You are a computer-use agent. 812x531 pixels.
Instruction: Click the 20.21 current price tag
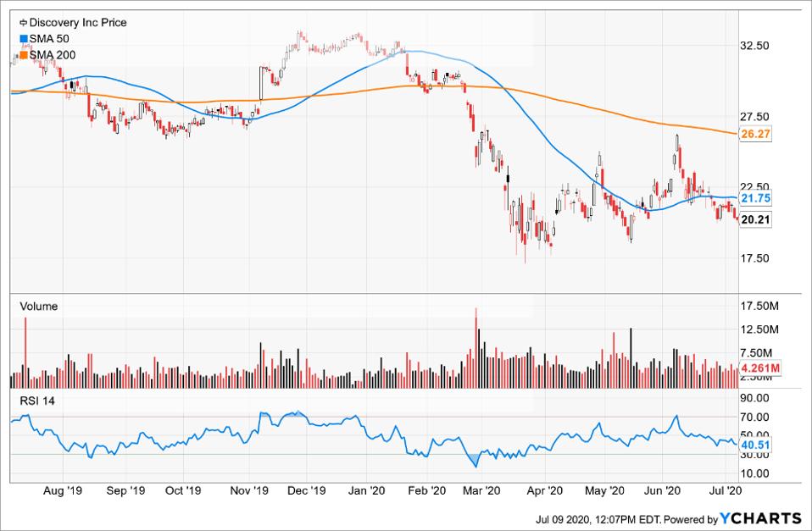click(x=755, y=220)
